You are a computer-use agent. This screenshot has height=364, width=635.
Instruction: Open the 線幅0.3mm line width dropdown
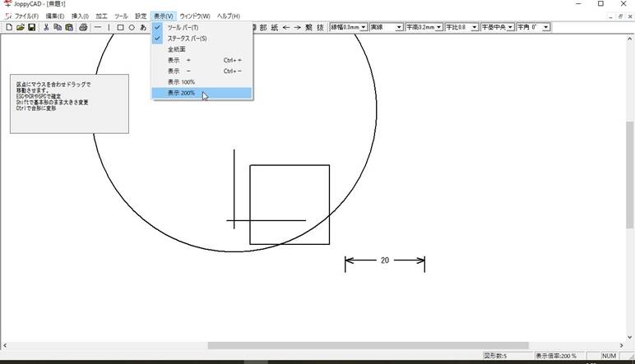pos(364,27)
